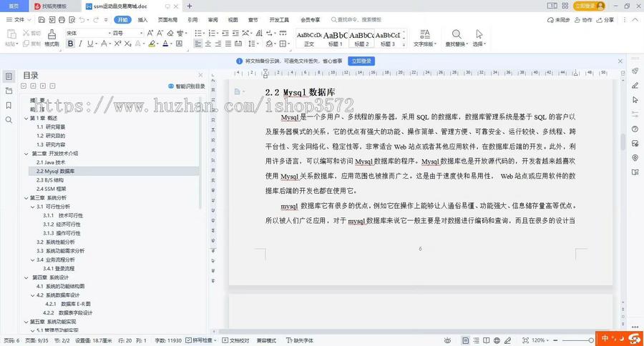This screenshot has height=346, width=644.
Task: Toggle the outline panel icon in left sidebar
Action: [9, 76]
